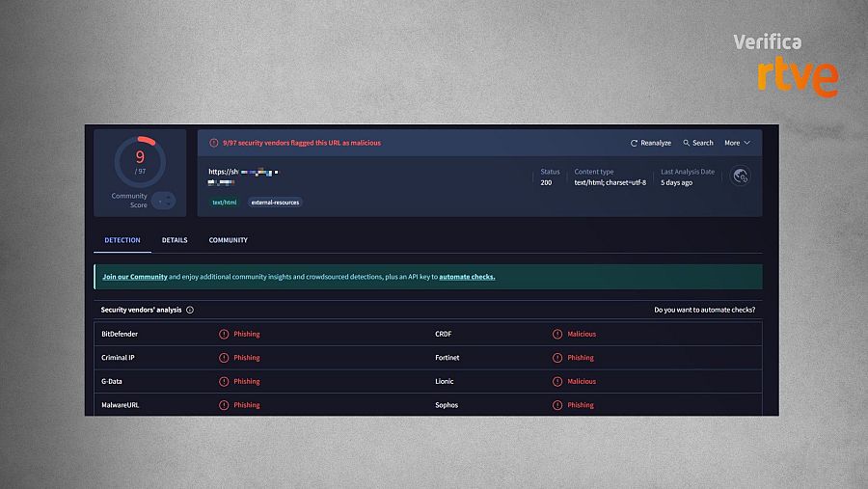Click Lionic's Malicious warning icon
The image size is (868, 489).
pos(557,382)
